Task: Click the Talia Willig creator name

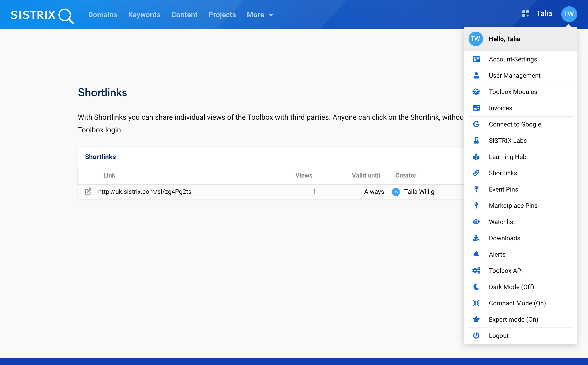Action: point(419,192)
